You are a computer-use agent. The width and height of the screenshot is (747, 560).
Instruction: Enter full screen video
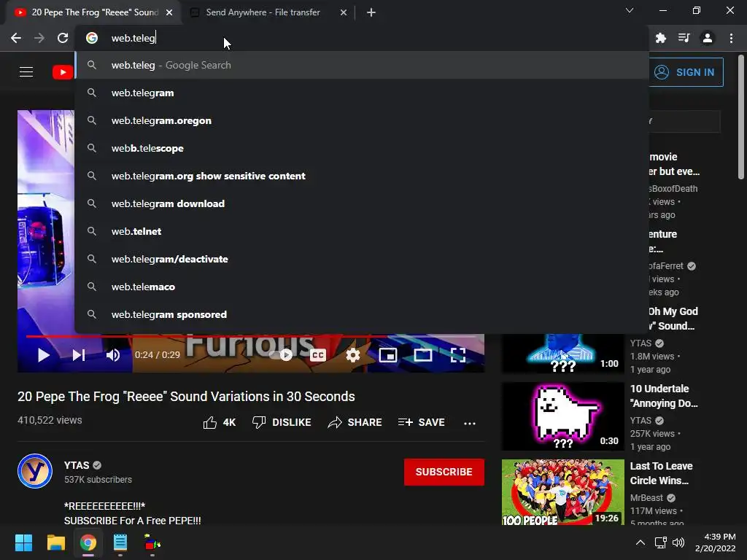point(458,355)
